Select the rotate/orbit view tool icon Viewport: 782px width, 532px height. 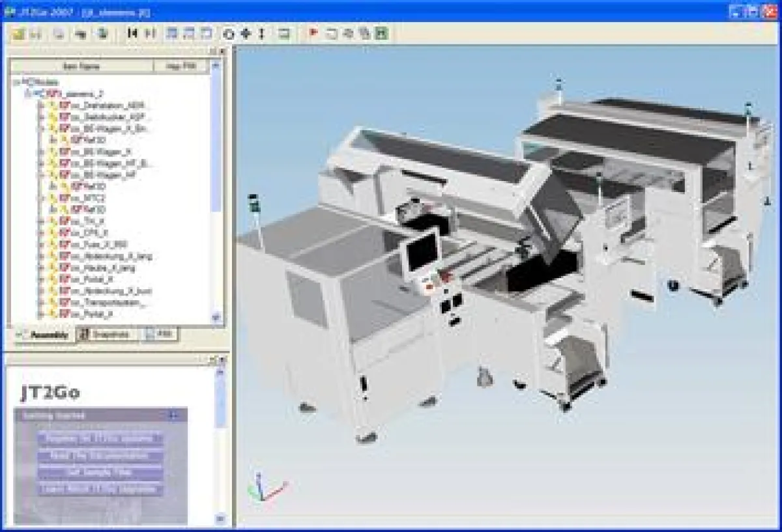pyautogui.click(x=228, y=35)
